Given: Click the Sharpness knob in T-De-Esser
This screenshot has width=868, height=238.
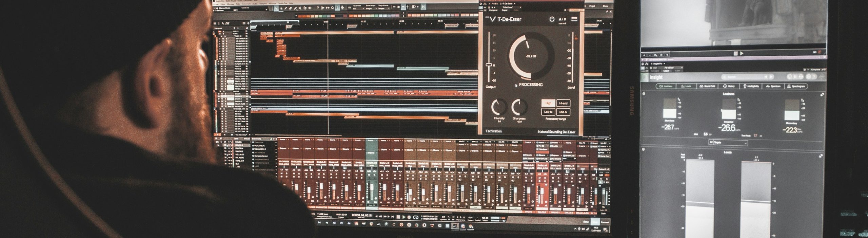Looking at the screenshot, I should tap(519, 107).
